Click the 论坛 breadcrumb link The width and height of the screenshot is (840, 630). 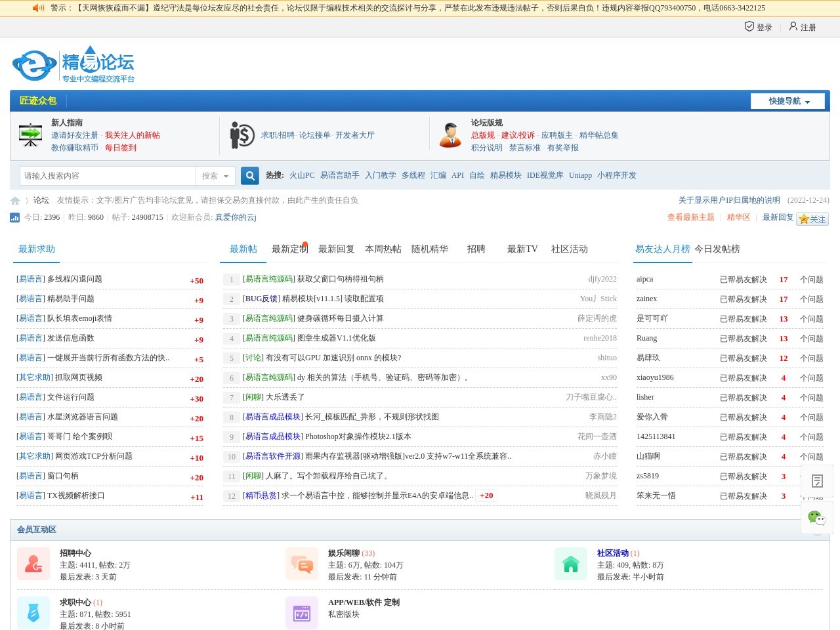pos(41,200)
